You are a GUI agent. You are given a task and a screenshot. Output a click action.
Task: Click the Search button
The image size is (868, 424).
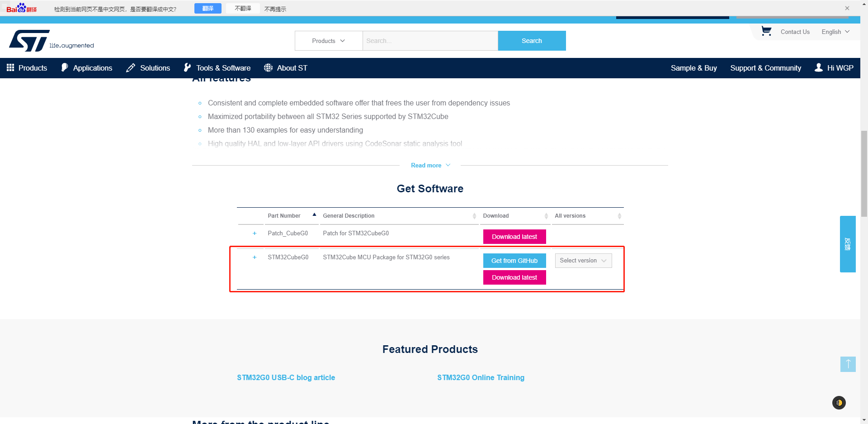click(x=532, y=41)
